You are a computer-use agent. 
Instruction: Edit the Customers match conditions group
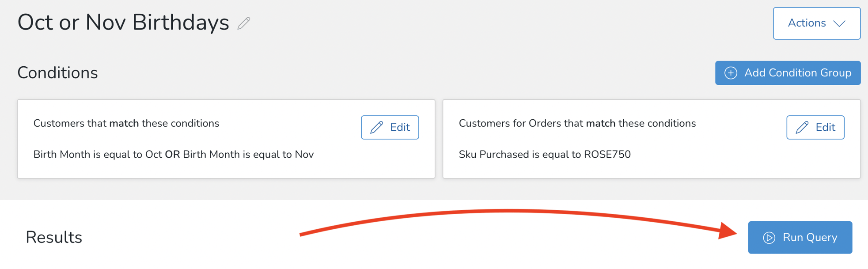click(x=390, y=128)
